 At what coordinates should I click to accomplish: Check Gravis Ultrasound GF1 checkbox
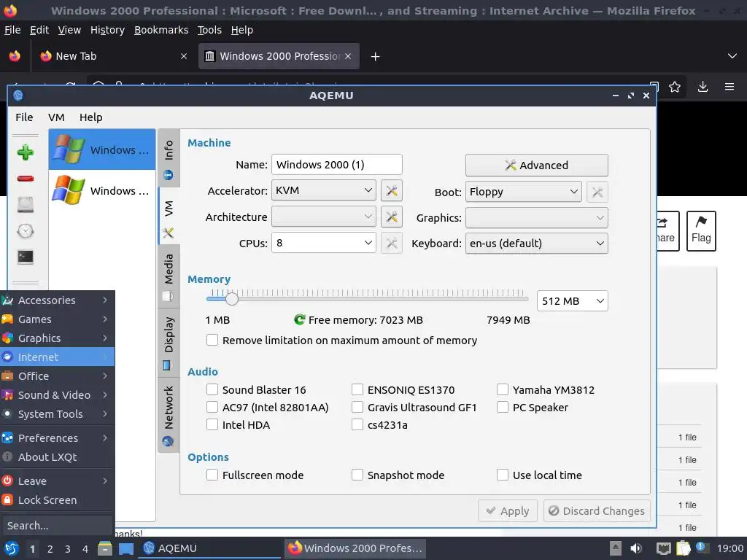click(x=357, y=407)
